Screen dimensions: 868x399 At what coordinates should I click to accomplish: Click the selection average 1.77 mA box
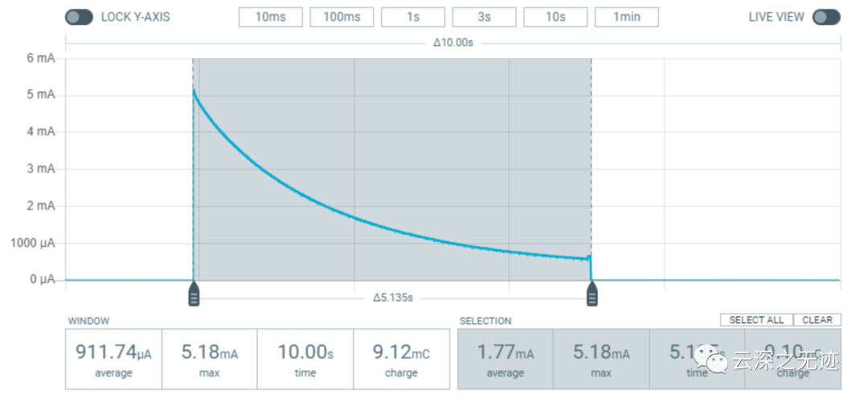tap(505, 359)
